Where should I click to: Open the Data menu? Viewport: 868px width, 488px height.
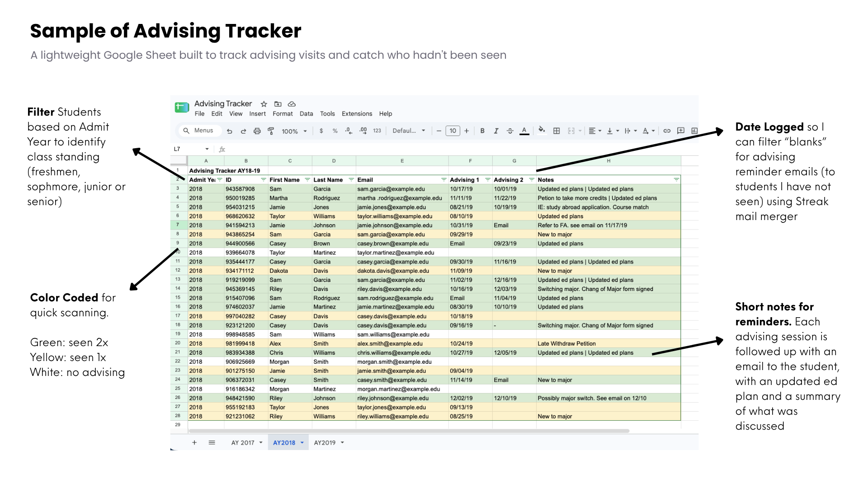(306, 114)
